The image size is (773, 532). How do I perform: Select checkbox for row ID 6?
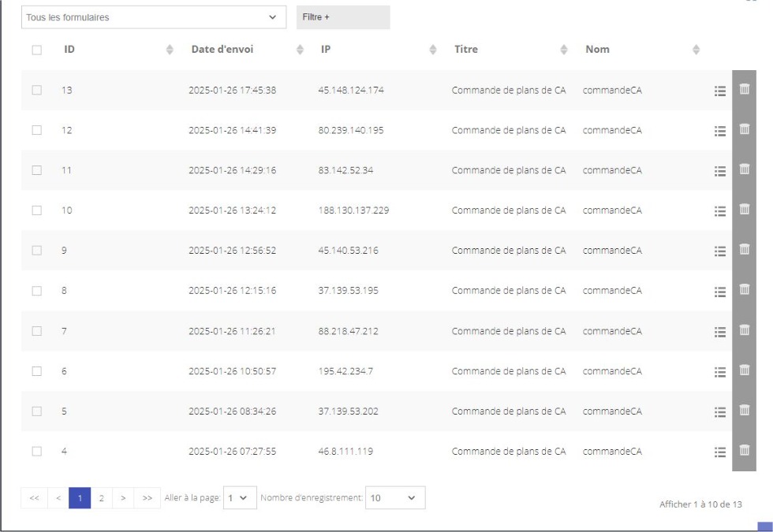tap(36, 371)
